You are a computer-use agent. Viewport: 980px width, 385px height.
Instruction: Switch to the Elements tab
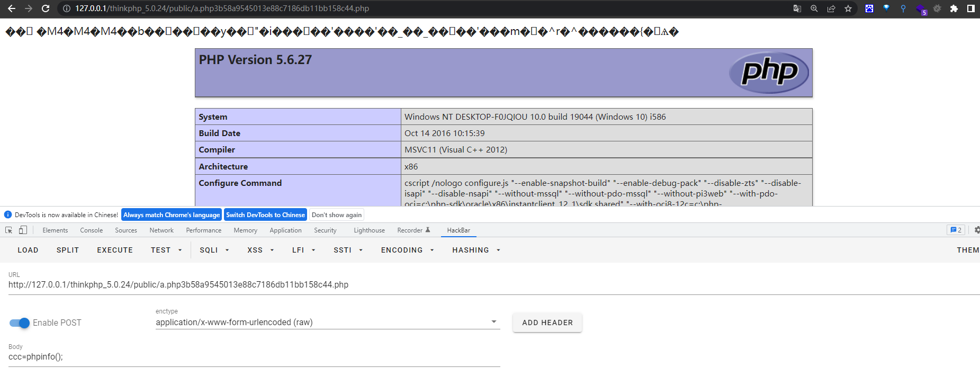coord(55,230)
